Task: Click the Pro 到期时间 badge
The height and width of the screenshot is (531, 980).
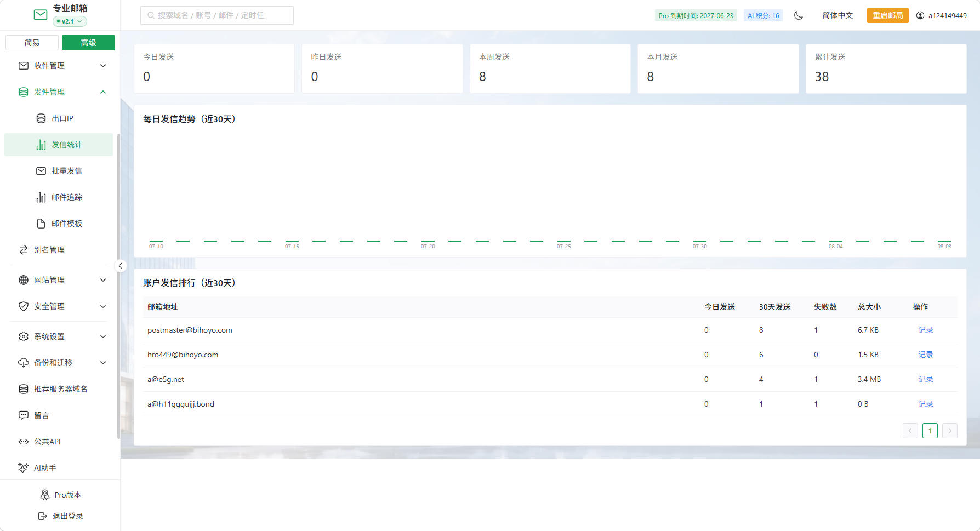Action: (696, 15)
